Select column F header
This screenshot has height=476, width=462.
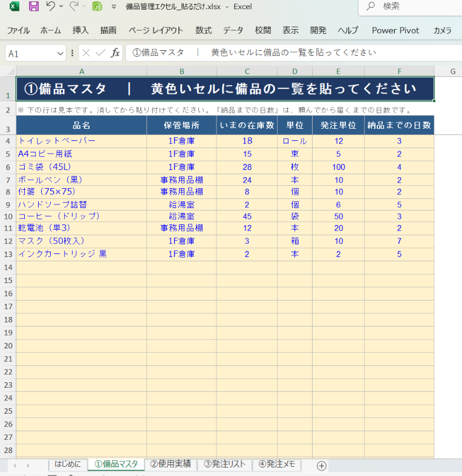click(x=399, y=71)
